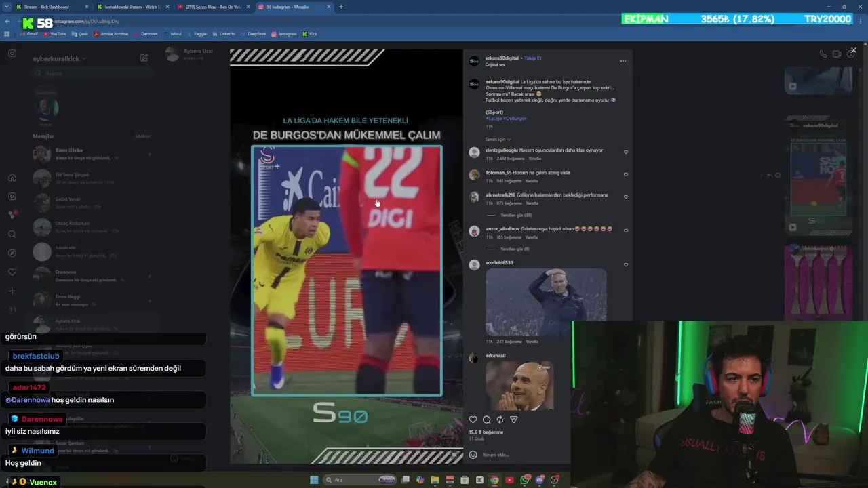
Task: Toggle video mute speaker icon
Action: 454,455
